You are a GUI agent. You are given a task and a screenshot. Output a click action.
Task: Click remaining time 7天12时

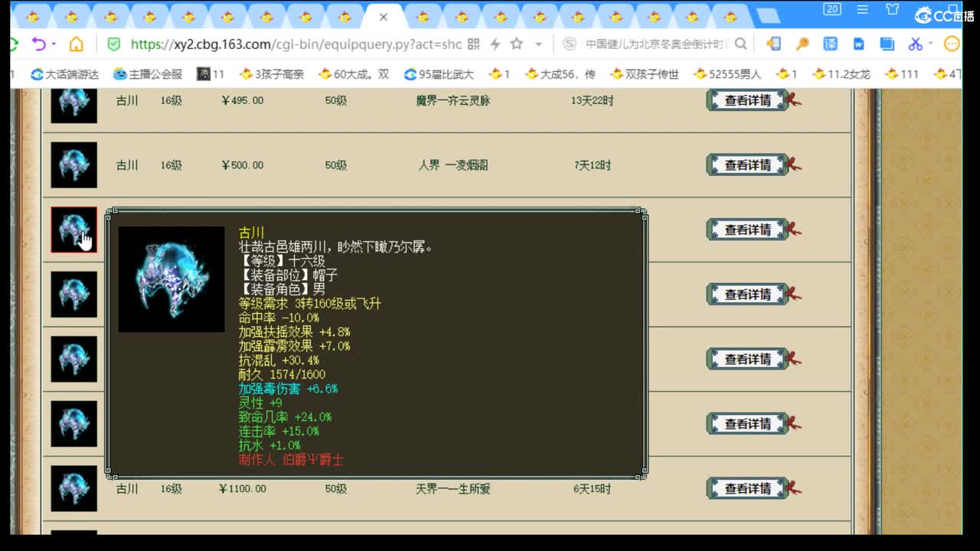(x=593, y=165)
